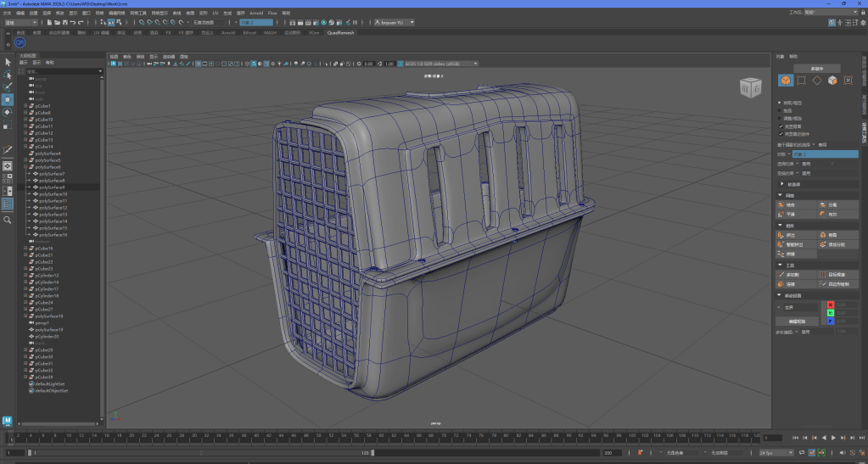Choose the Rotate tool in toolbox
Image resolution: width=868 pixels, height=464 pixels.
[8, 112]
